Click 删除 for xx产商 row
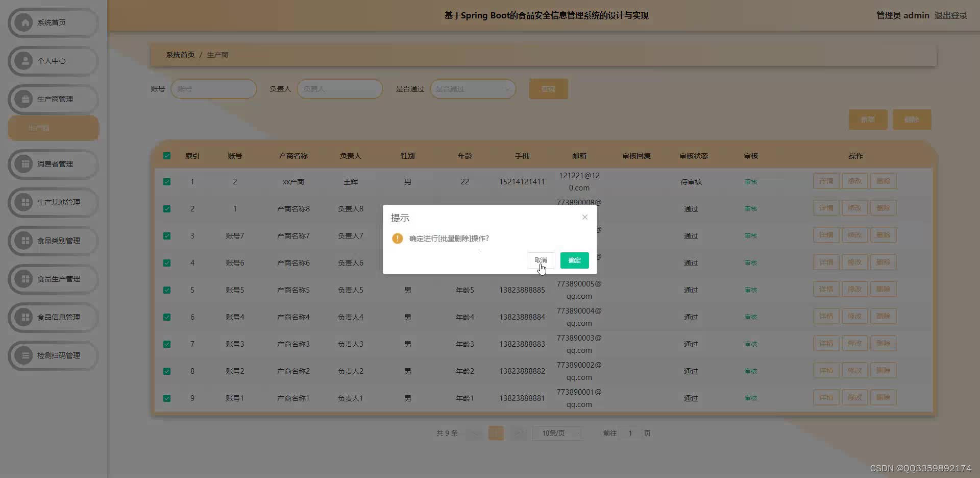This screenshot has width=980, height=478. (883, 181)
